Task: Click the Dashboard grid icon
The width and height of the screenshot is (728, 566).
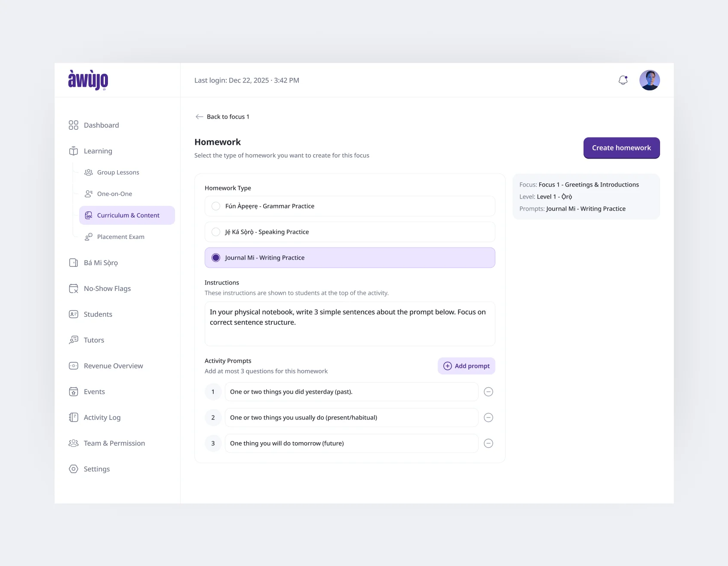Action: [x=74, y=125]
